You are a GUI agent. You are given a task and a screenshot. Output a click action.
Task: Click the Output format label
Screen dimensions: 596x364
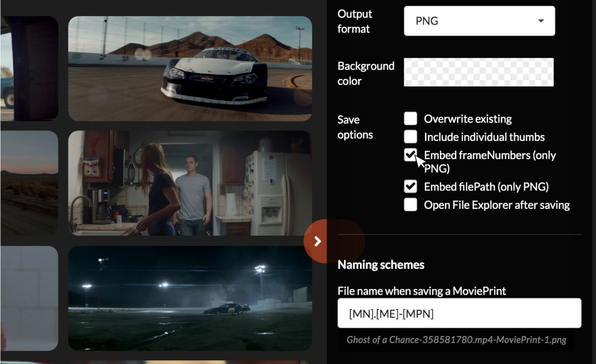(x=355, y=21)
